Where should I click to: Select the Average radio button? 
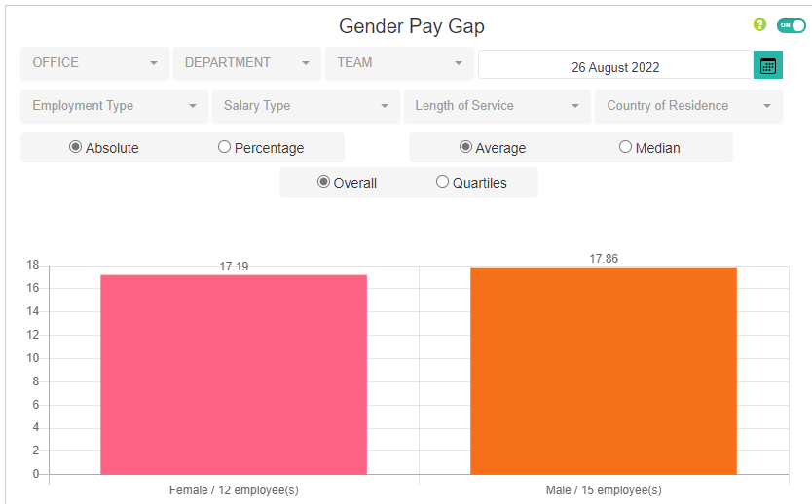(465, 147)
